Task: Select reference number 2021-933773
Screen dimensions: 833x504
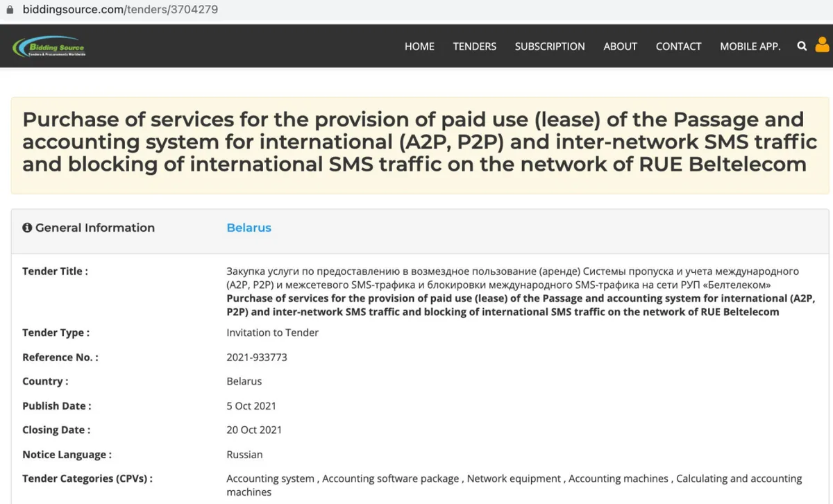Action: tap(257, 357)
